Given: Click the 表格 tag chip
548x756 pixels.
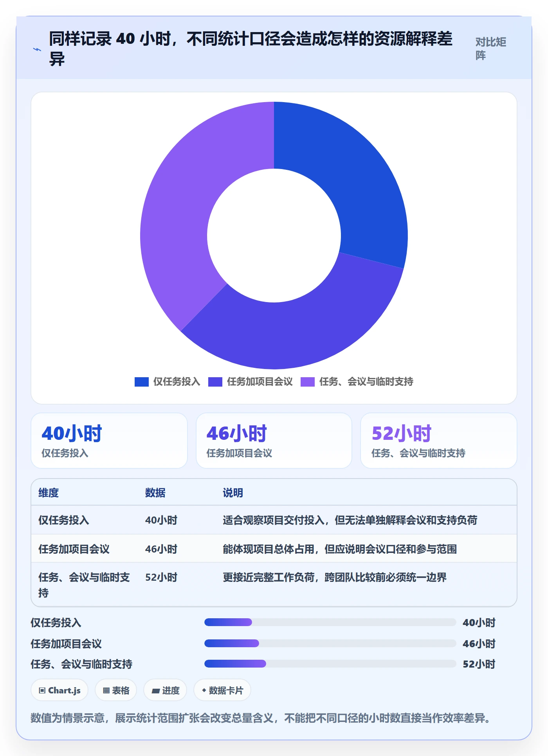Looking at the screenshot, I should coord(116,690).
